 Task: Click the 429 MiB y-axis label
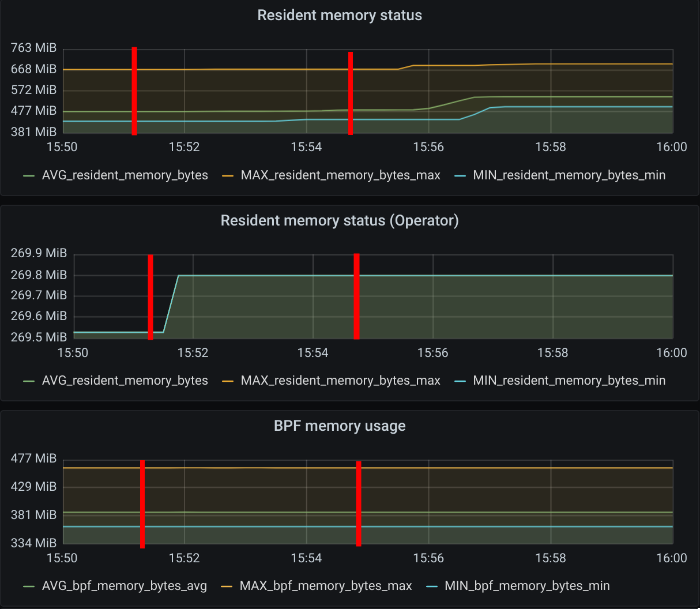(34, 487)
